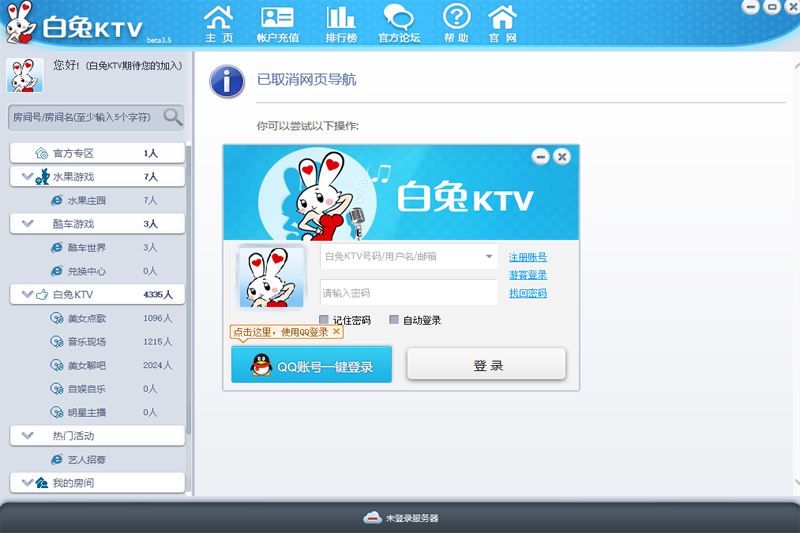The height and width of the screenshot is (533, 800).
Task: Select the 兑换中心 room entry text
Action: click(87, 271)
